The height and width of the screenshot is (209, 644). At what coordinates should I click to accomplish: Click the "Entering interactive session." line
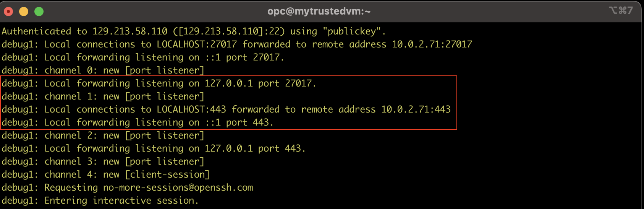point(121,201)
